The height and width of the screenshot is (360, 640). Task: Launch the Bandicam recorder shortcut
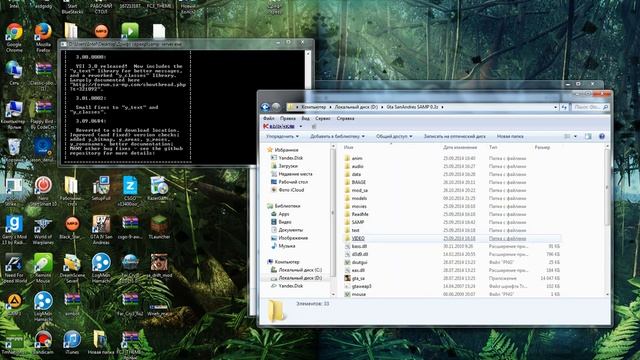coord(43,342)
